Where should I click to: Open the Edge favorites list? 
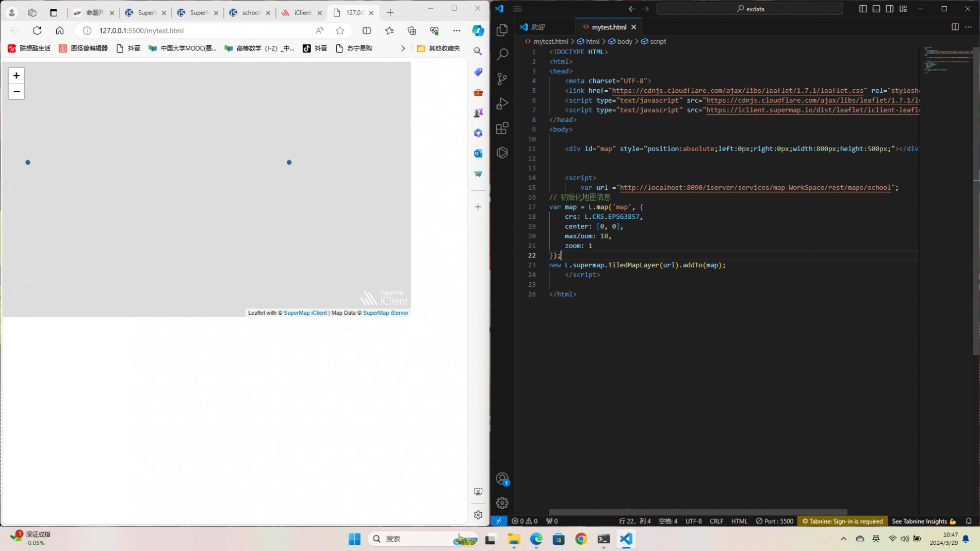pos(389,30)
